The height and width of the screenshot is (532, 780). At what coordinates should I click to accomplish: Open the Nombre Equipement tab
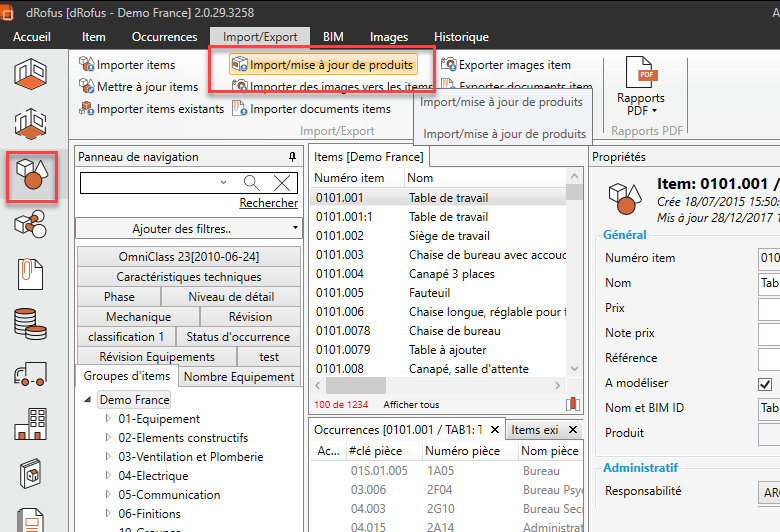coord(240,377)
